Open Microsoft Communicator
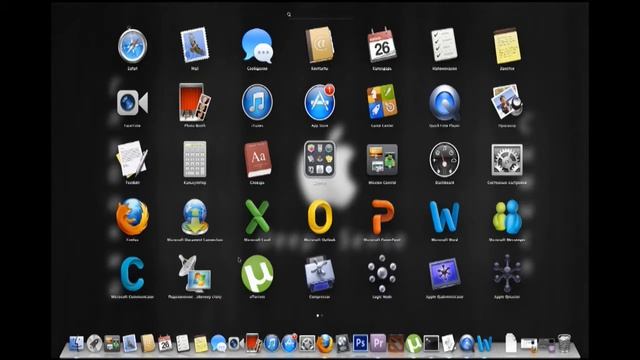The width and height of the screenshot is (640, 360). coord(132,274)
